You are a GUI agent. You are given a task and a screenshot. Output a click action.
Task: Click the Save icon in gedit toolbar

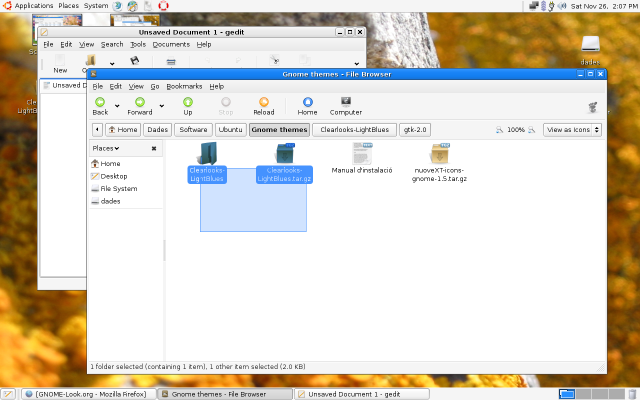(x=134, y=60)
